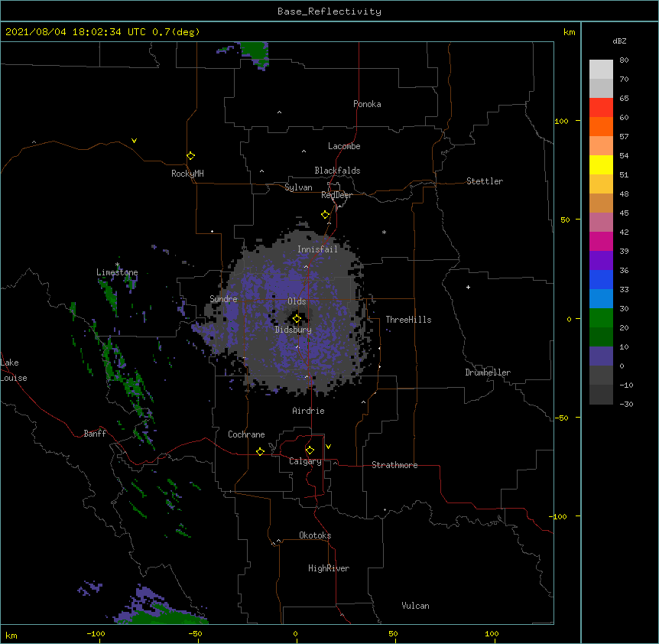The width and height of the screenshot is (659, 644).
Task: Click the Okotoks label
Action: [x=315, y=535]
